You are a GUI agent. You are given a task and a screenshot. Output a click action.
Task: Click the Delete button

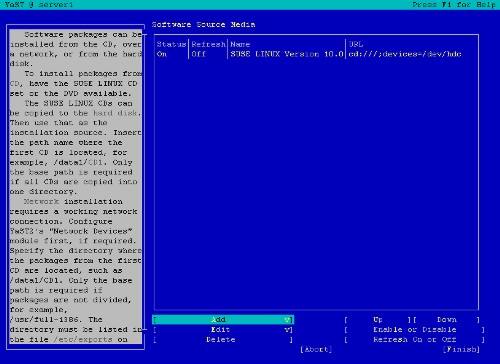(x=223, y=340)
